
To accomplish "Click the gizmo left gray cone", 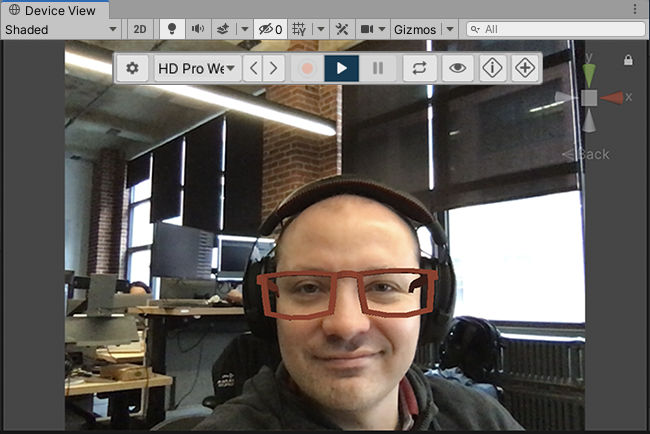I will point(566,98).
